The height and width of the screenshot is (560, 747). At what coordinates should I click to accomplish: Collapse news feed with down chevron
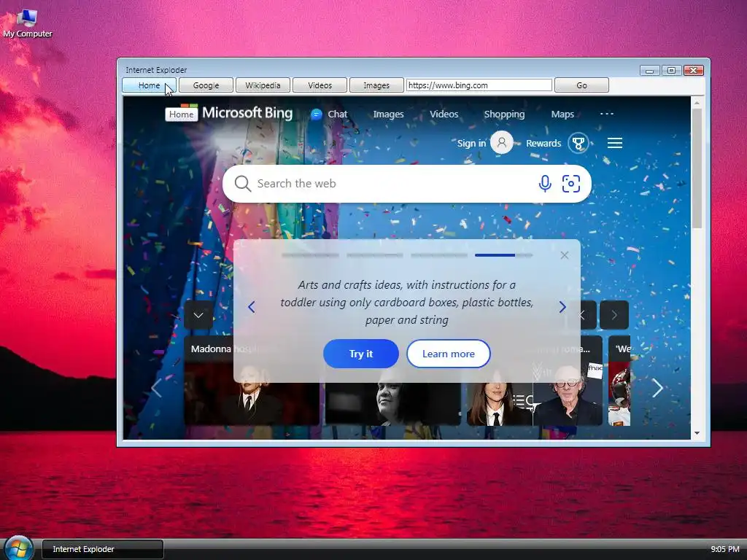[198, 315]
